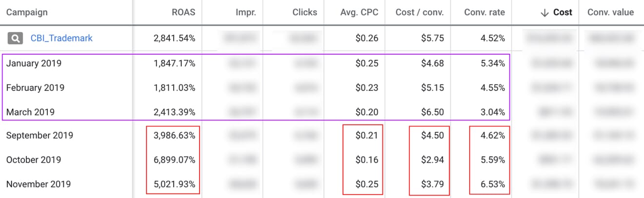The height and width of the screenshot is (198, 644).
Task: Select the February 2019 row label
Action: coord(35,88)
